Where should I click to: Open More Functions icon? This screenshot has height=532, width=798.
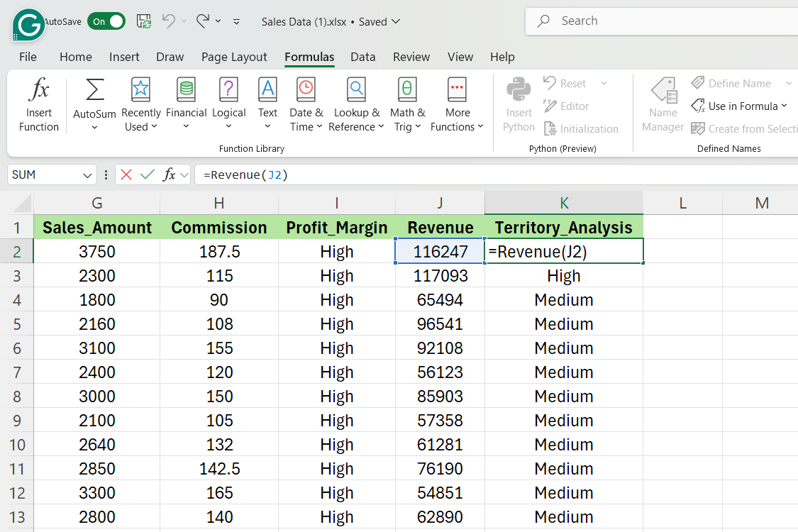tap(457, 89)
